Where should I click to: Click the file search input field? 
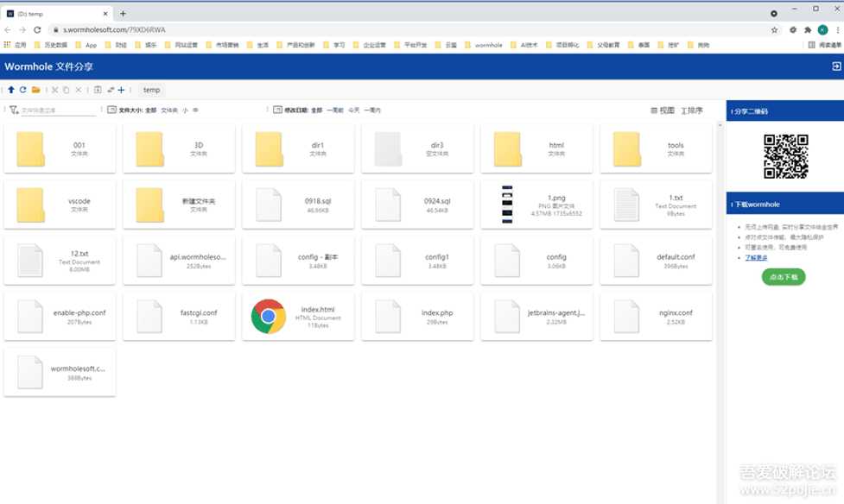coord(58,110)
